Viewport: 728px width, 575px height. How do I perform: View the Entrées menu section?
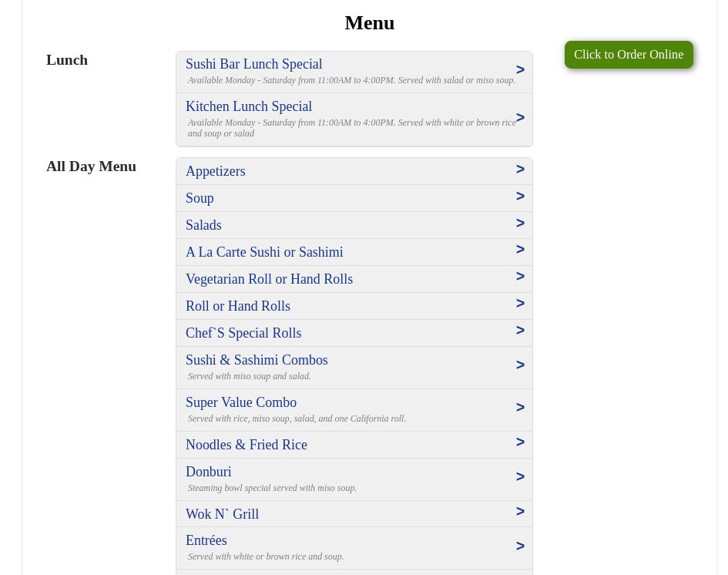tap(206, 540)
